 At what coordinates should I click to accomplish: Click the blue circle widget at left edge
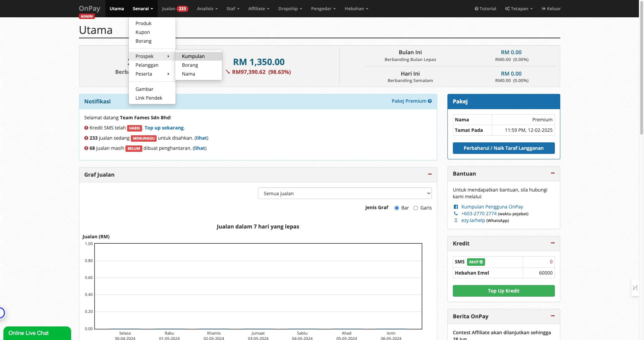2,313
